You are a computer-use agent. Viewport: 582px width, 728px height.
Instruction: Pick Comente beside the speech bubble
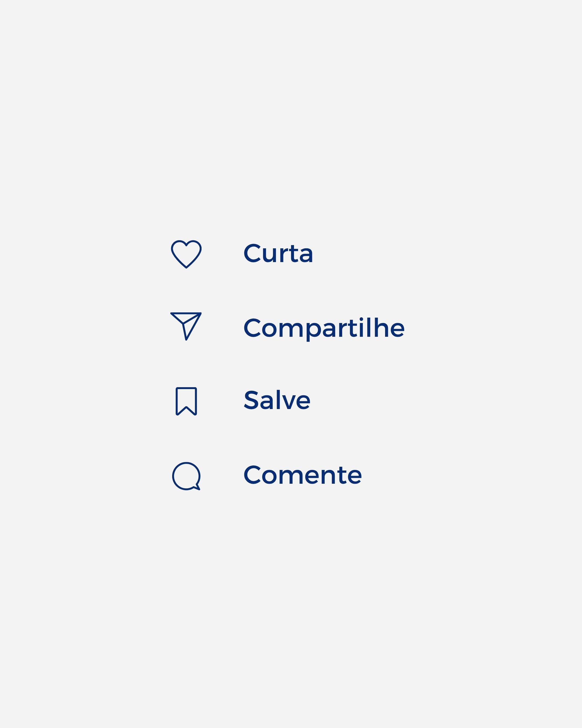pos(303,475)
